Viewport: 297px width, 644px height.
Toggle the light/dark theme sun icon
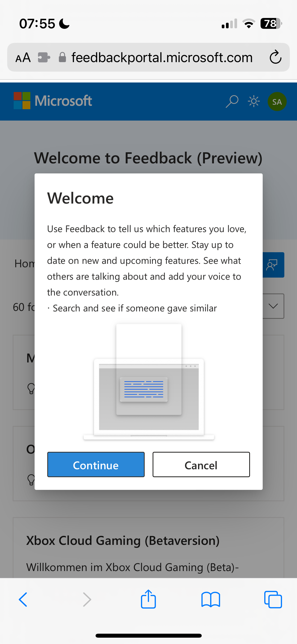pos(254,101)
